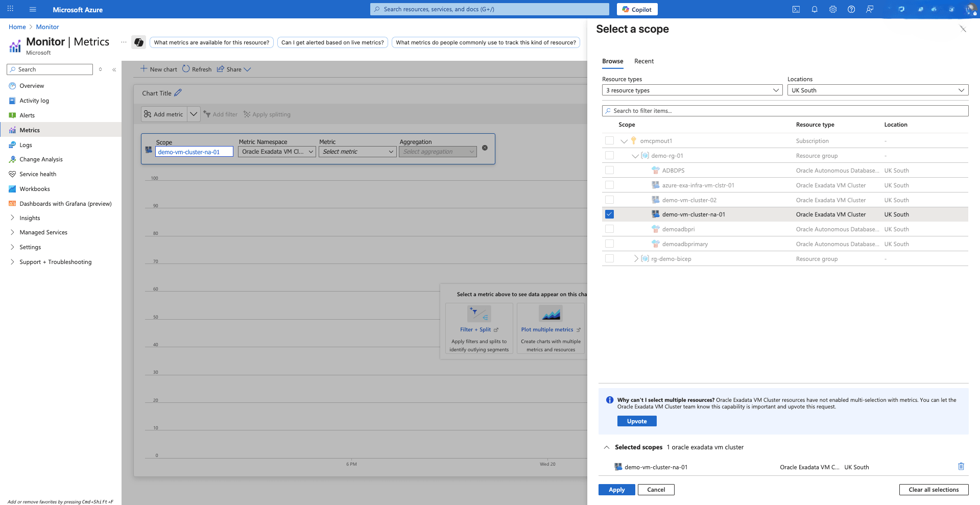Open the notifications bell icon
This screenshot has height=505, width=980.
(x=815, y=9)
